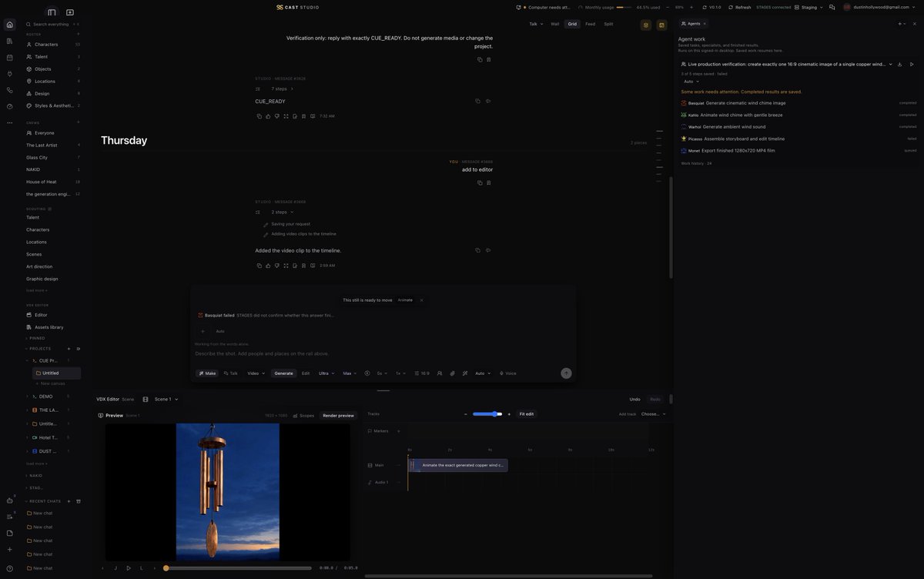This screenshot has width=924, height=579.
Task: Click the add button next to Roster
Action: [78, 34]
